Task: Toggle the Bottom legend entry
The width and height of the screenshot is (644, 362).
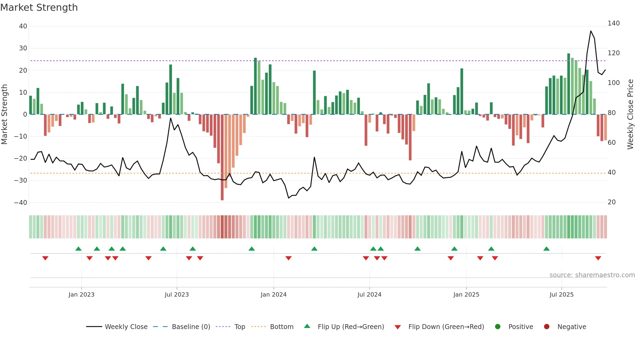Action: point(272,327)
